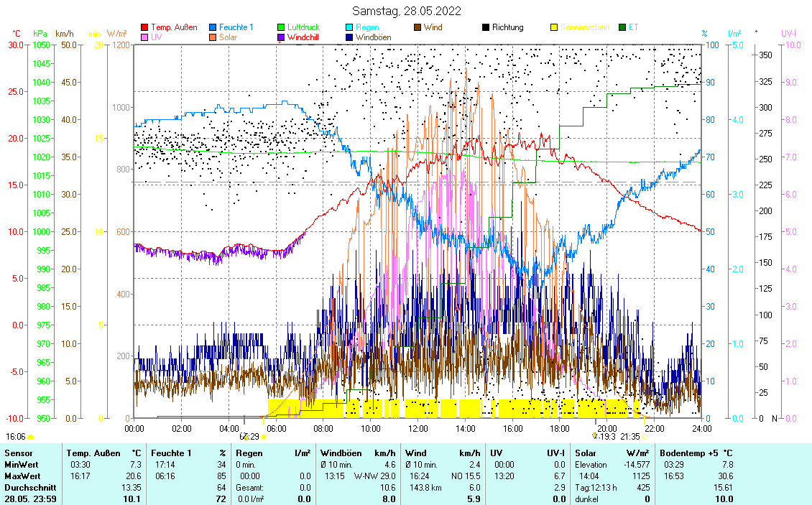Click the '16:06' time beside the half-sun icon
Image resolution: width=812 pixels, height=505 pixels.
click(x=16, y=437)
